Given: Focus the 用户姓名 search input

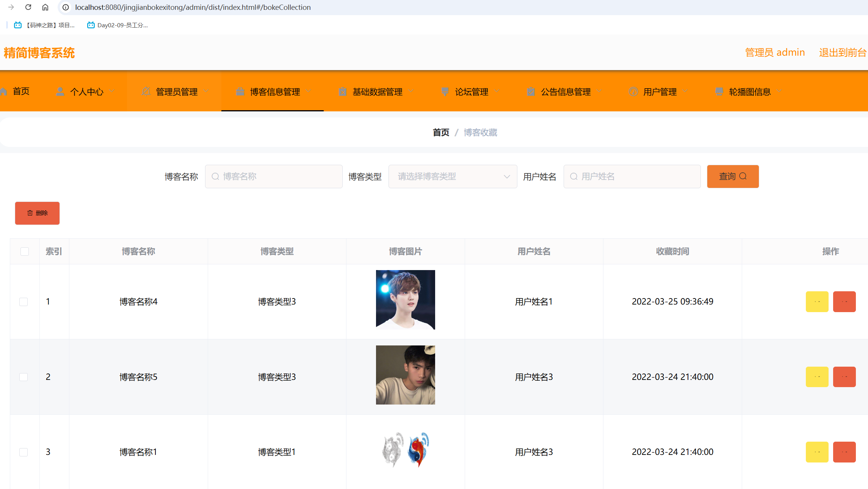Looking at the screenshot, I should 632,177.
